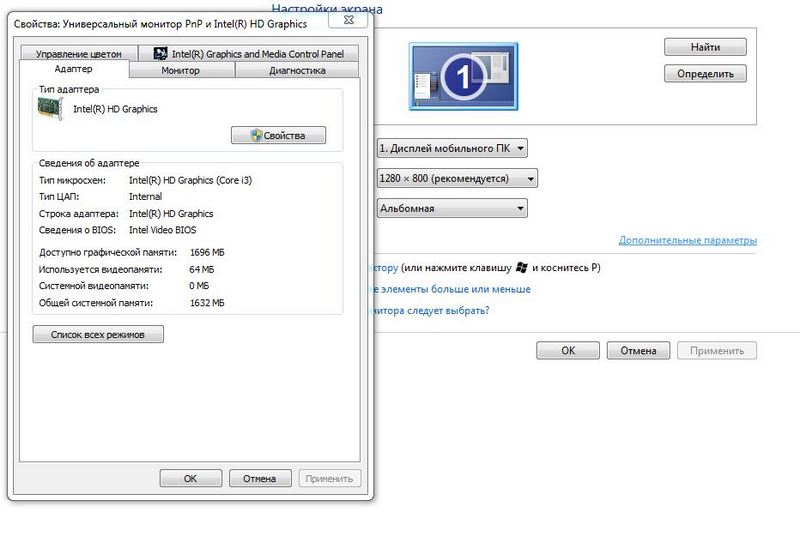Click the элементы больше или меньше link
The image size is (800, 537).
(x=450, y=289)
